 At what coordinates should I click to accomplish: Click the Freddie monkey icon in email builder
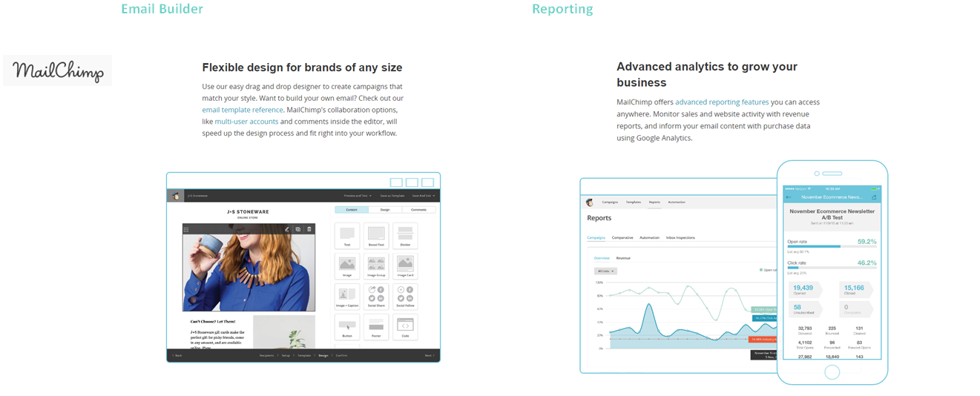tap(176, 196)
